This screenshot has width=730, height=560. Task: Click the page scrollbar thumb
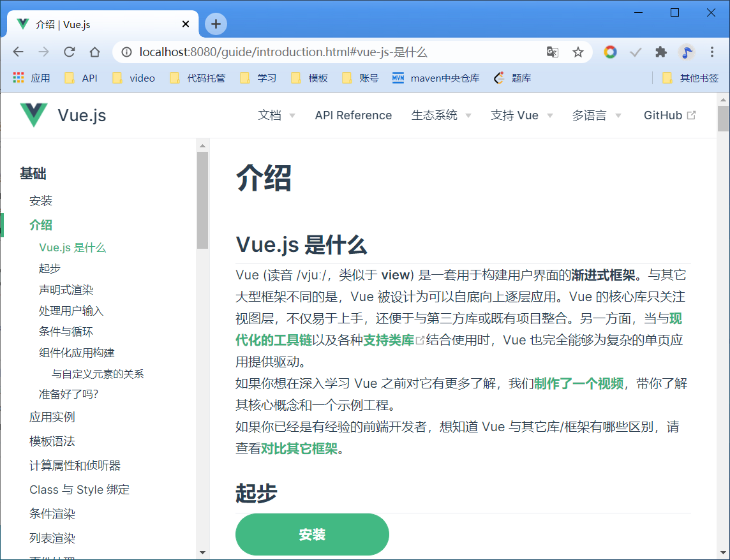click(723, 119)
